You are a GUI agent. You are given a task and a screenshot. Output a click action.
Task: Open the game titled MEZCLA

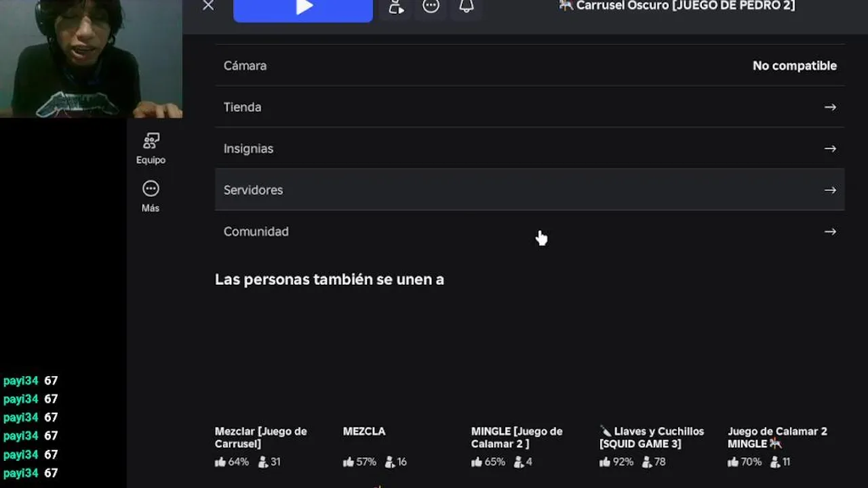tap(364, 431)
